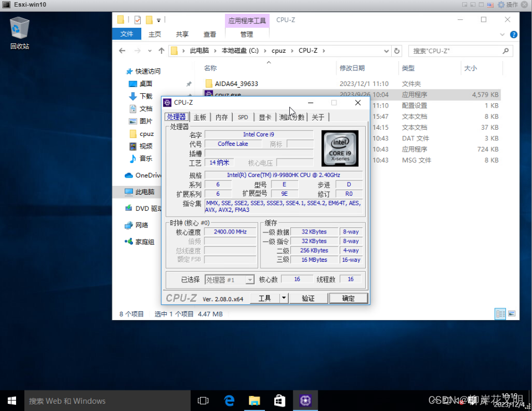Expand breadcrumb arrow after CPU-Z

coord(324,51)
